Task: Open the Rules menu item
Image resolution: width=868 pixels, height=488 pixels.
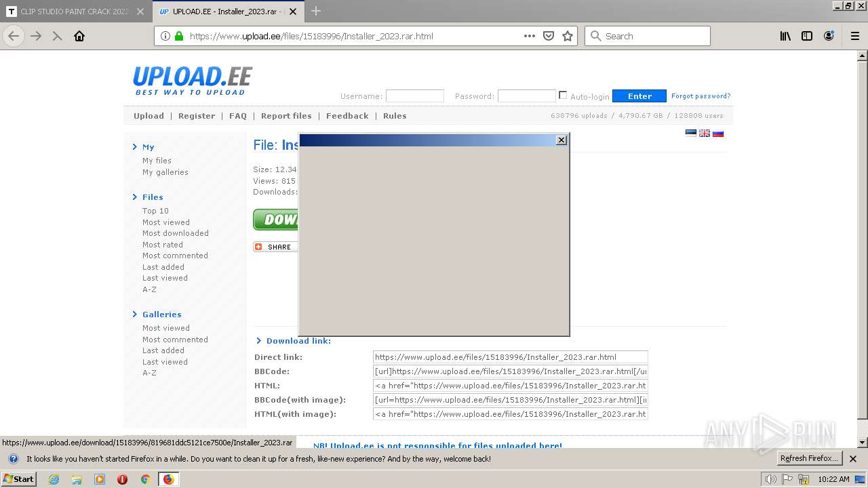Action: tap(395, 116)
